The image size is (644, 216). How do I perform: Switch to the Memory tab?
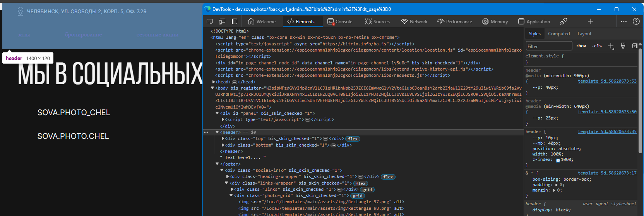(495, 22)
